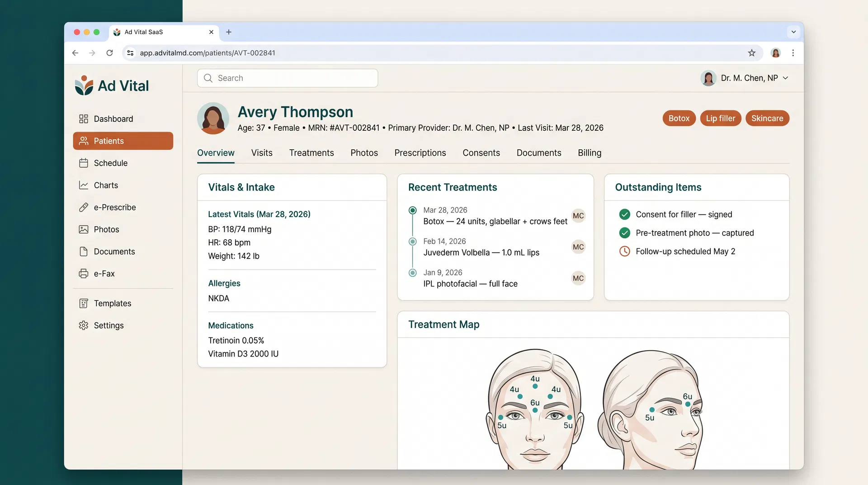The width and height of the screenshot is (868, 485).
Task: Open the Billing tab
Action: [x=589, y=153]
